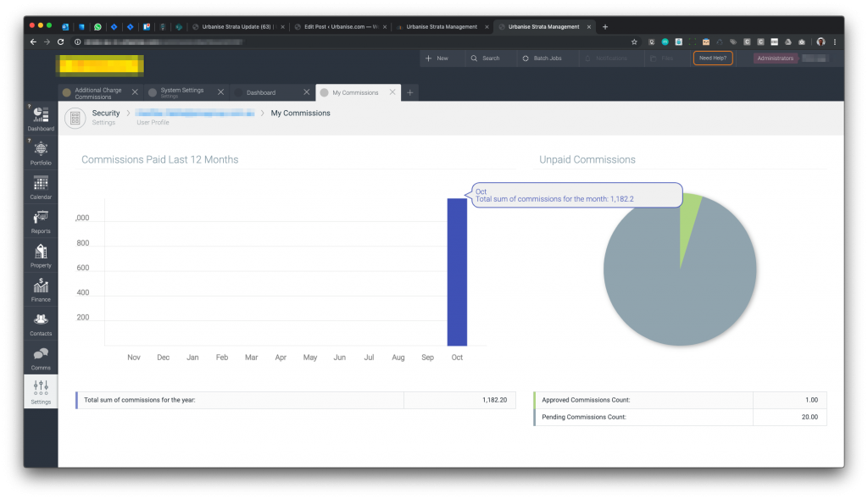The width and height of the screenshot is (868, 499).
Task: Select the Settings sidebar icon
Action: [x=41, y=391]
